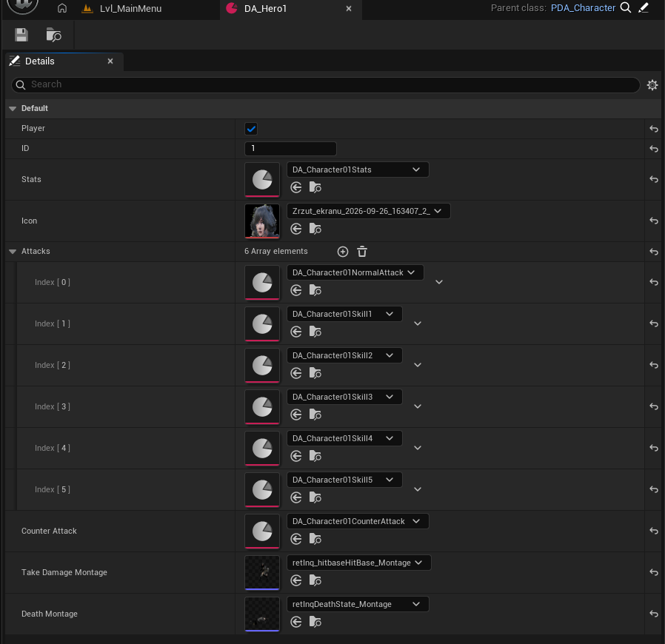Image resolution: width=665 pixels, height=644 pixels.
Task: Open DA_Character01Stats dropdown
Action: coord(358,170)
